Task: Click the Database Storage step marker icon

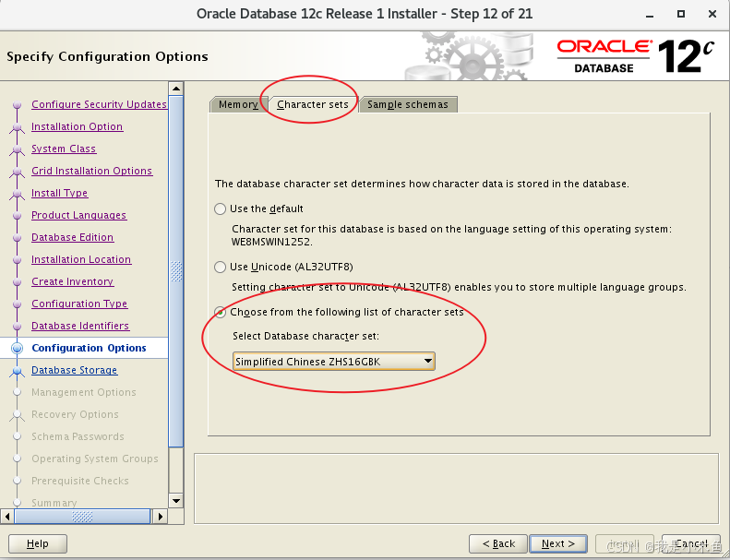Action: 18,371
